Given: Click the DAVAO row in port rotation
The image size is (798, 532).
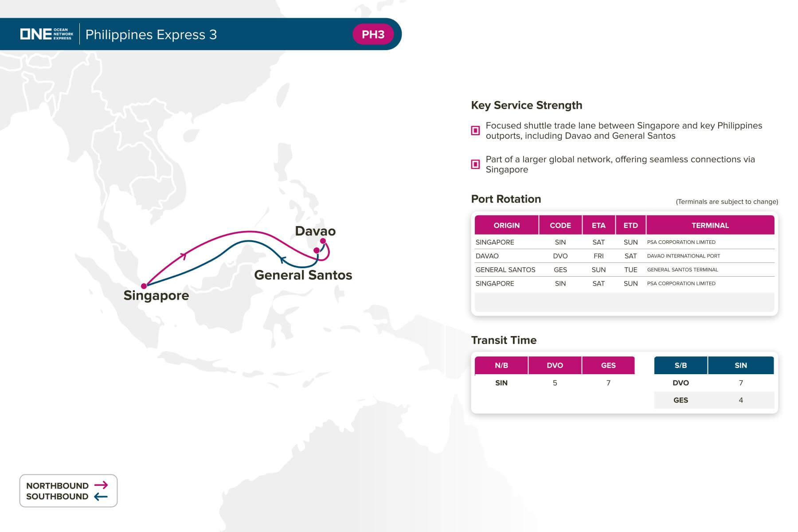Looking at the screenshot, I should click(x=625, y=256).
